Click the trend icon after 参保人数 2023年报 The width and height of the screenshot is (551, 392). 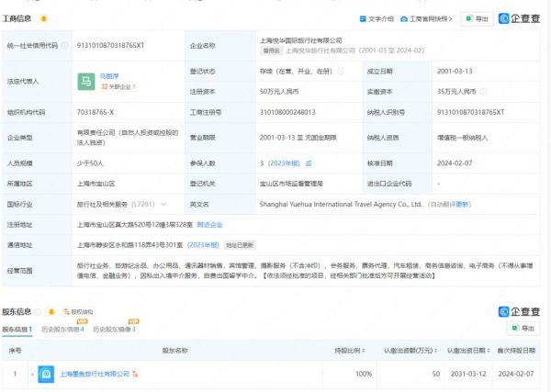(x=307, y=163)
